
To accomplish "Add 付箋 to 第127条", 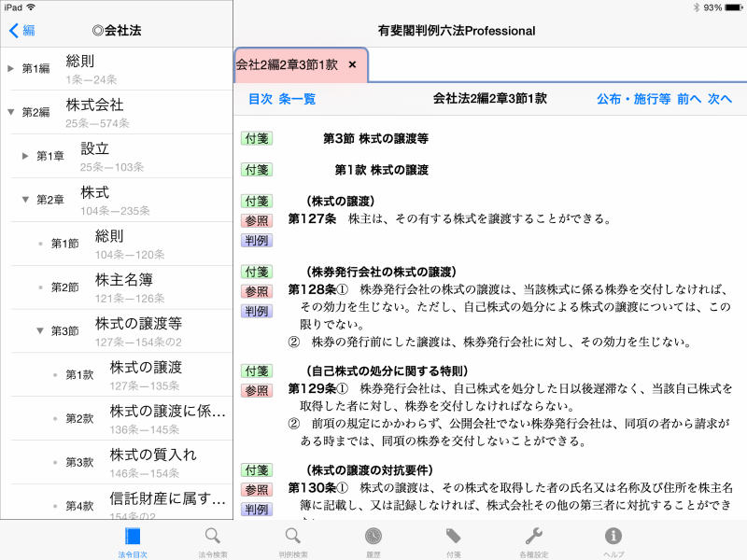I will 257,202.
